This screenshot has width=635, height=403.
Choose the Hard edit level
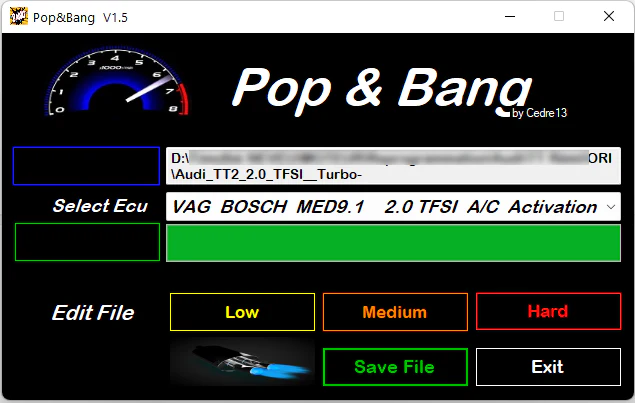click(x=548, y=311)
